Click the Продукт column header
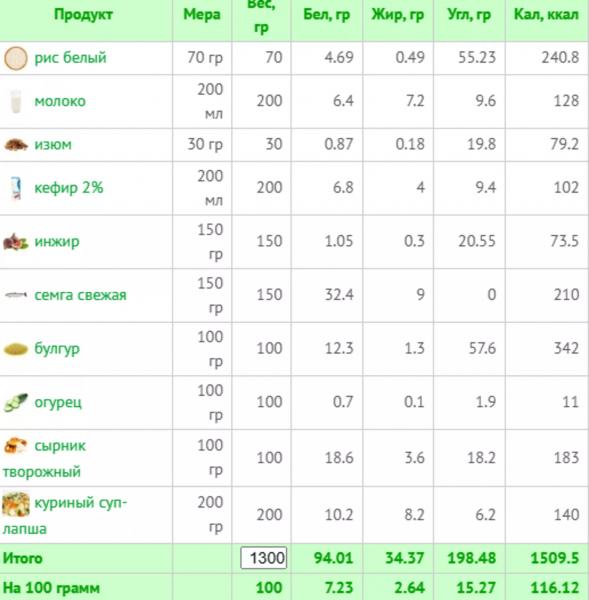589x600 pixels. [x=83, y=15]
